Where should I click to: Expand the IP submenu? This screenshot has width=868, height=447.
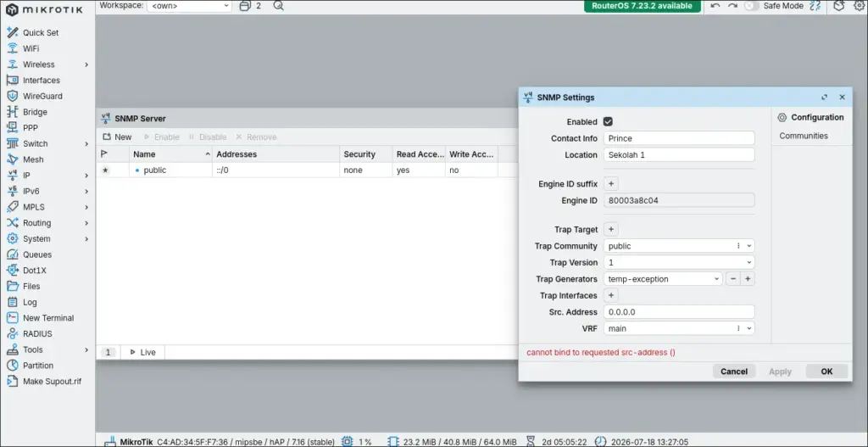[86, 176]
